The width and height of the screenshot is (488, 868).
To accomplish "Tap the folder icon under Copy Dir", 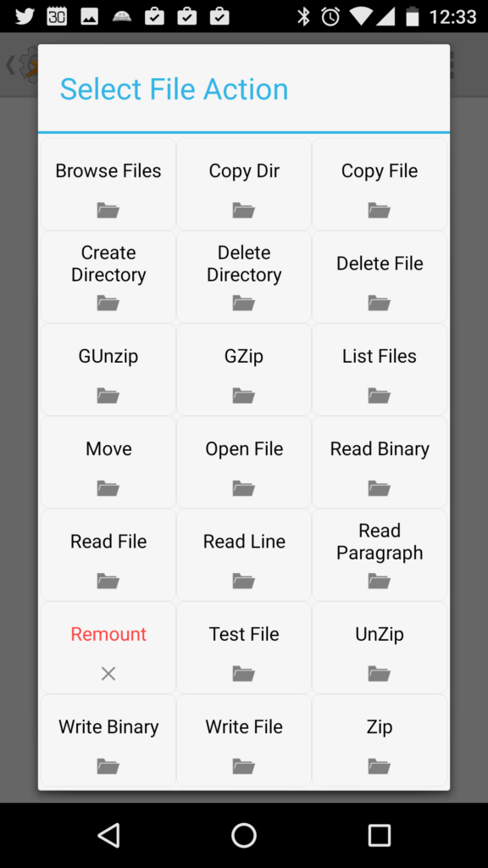I will pos(244,210).
